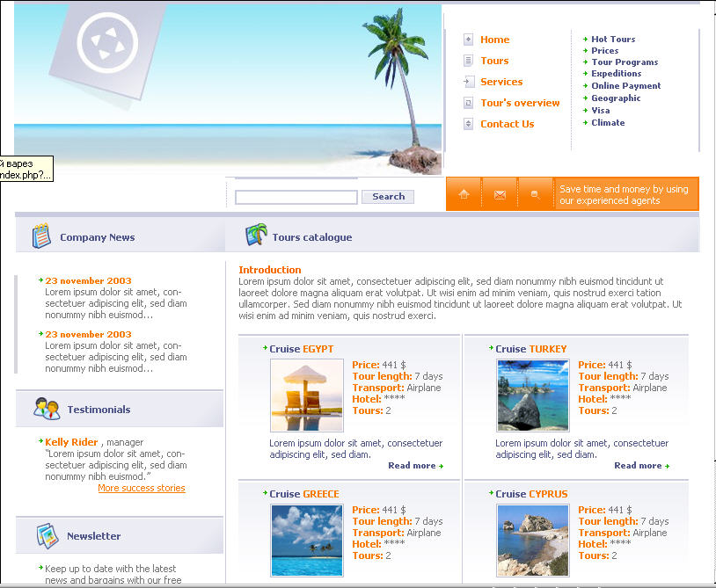
Task: Open More success stories link
Action: pyautogui.click(x=142, y=488)
